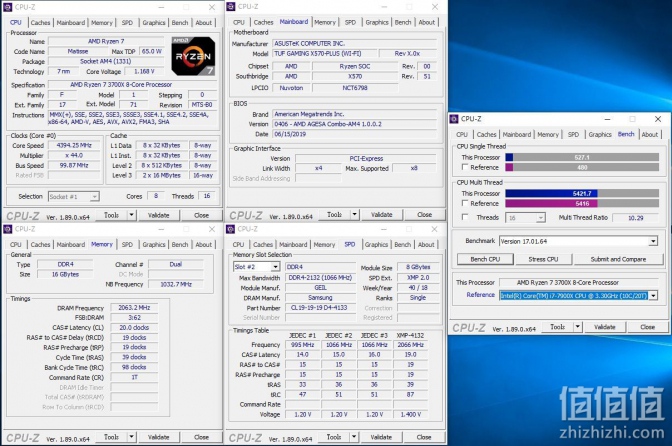Viewport: 672px width, 446px height.
Task: Tick Reference checkbox under CPU Single Thread
Action: click(x=465, y=167)
